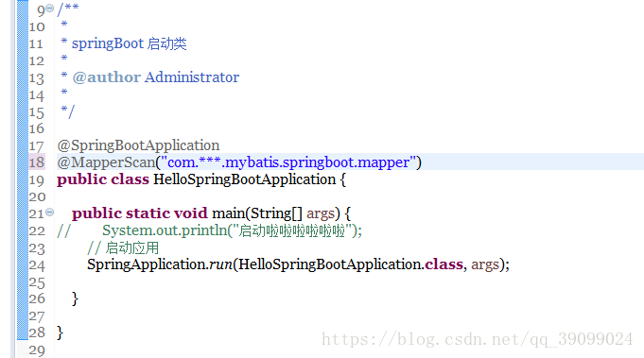Collapse the main method fold at line 21
Image resolution: width=644 pixels, height=358 pixels.
[x=50, y=212]
